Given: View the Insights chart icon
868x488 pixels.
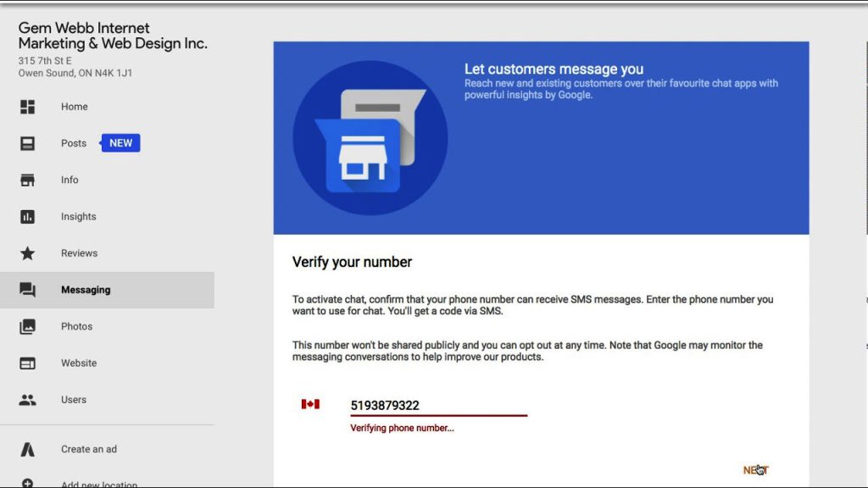Looking at the screenshot, I should [26, 216].
